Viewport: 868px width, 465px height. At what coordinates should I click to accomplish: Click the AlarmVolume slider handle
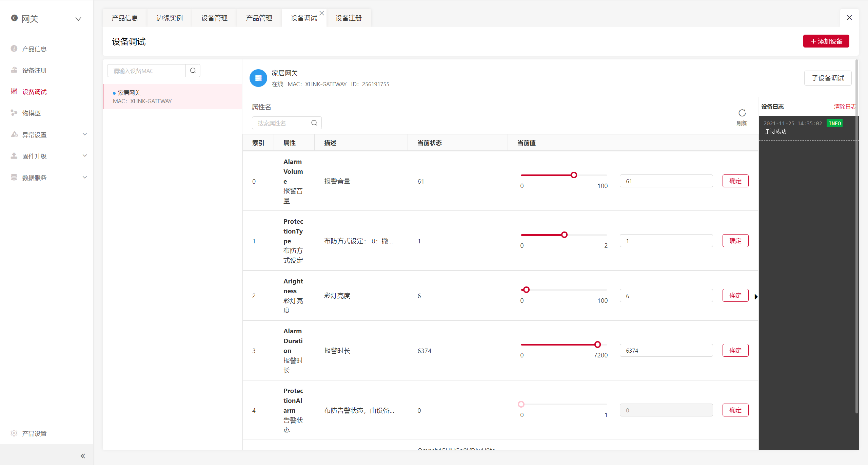(x=574, y=175)
